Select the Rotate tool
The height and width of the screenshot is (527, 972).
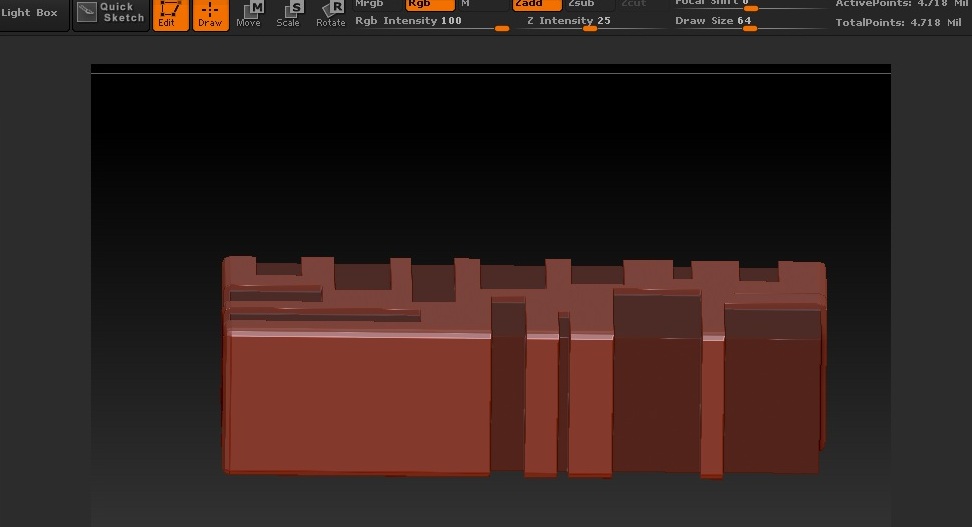pyautogui.click(x=330, y=15)
